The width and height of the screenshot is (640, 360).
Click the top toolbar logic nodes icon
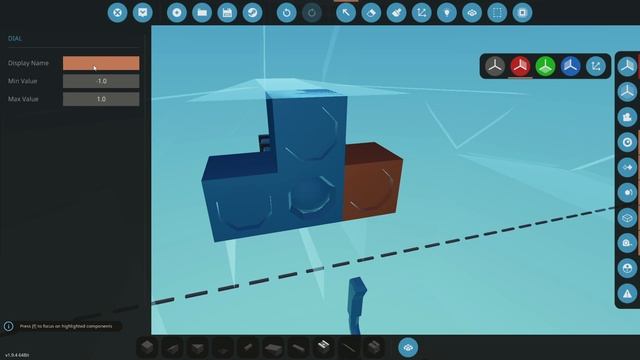tap(472, 13)
